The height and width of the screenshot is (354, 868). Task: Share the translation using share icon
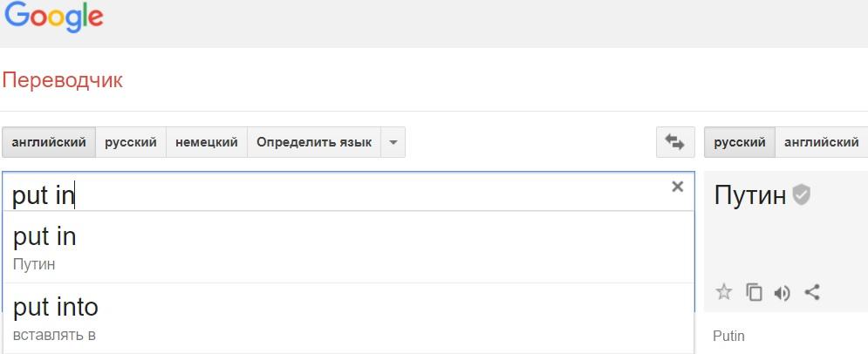point(812,292)
